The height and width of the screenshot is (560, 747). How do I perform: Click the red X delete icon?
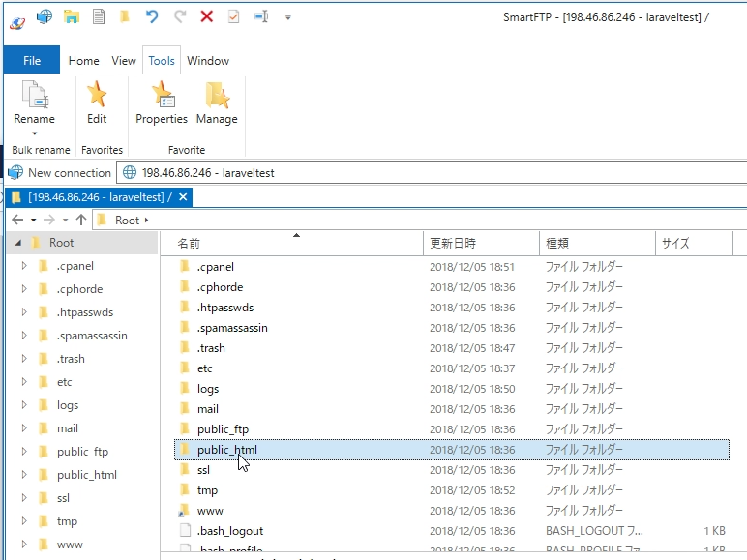pyautogui.click(x=207, y=16)
